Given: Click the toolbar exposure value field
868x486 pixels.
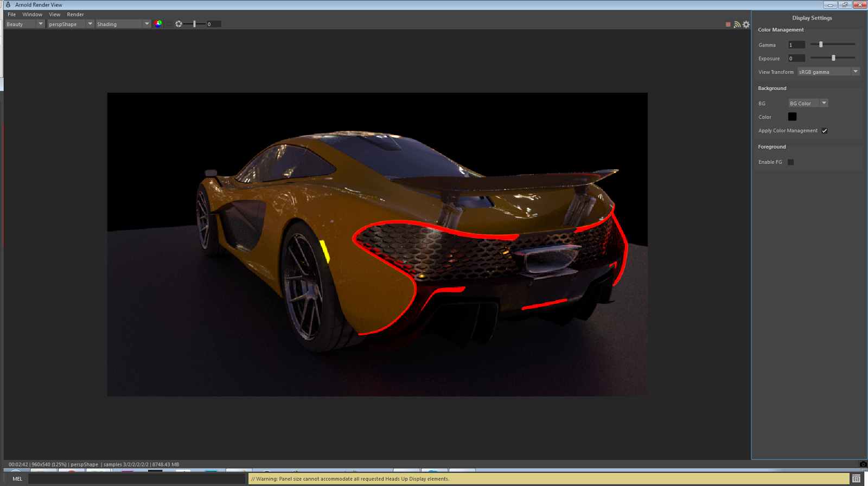Looking at the screenshot, I should (x=214, y=24).
